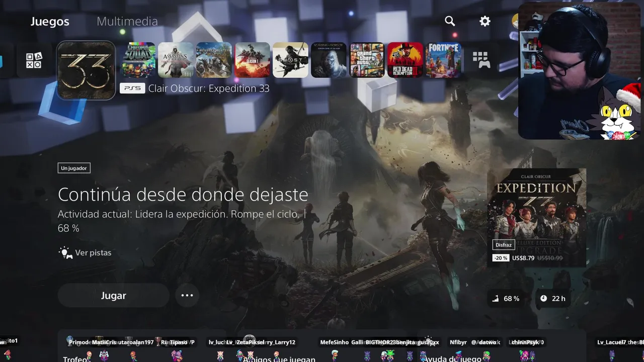Open the PlayStation Store shapes icon
Screen dimensions: 644x362
(34, 60)
